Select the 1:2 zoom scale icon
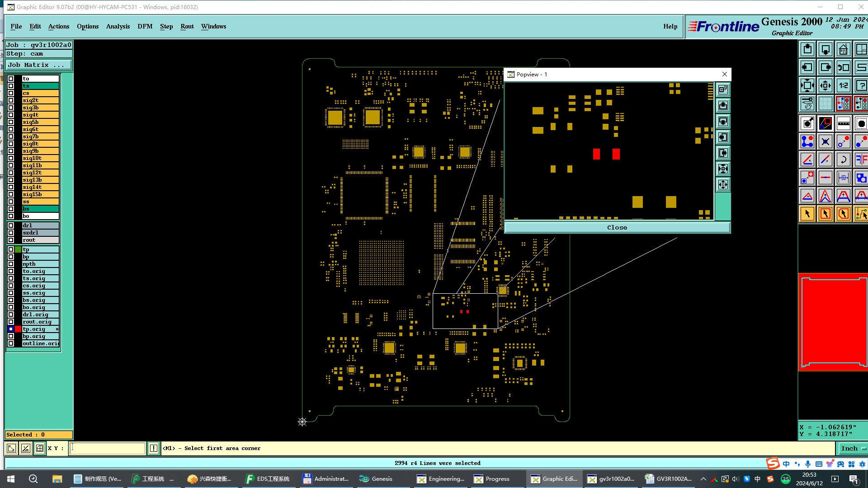 coord(843,85)
